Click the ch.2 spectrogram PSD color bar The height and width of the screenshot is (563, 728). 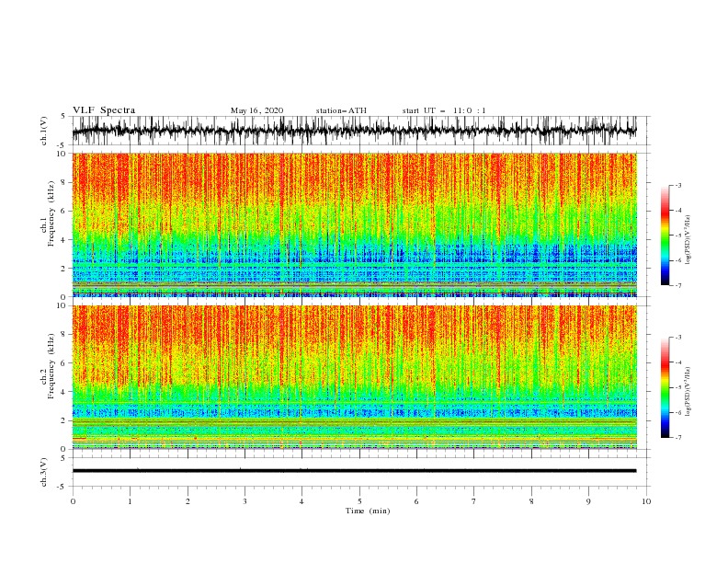tap(665, 387)
